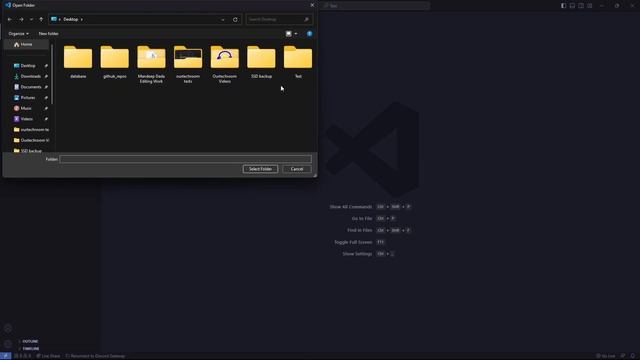The width and height of the screenshot is (640, 360).
Task: Open Documents in the navigation pane
Action: click(x=31, y=87)
